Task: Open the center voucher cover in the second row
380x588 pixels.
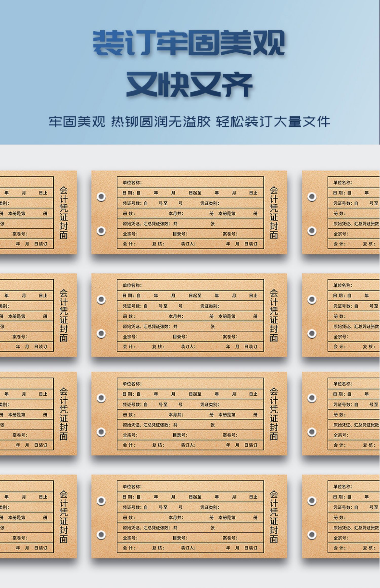Action: (x=189, y=315)
